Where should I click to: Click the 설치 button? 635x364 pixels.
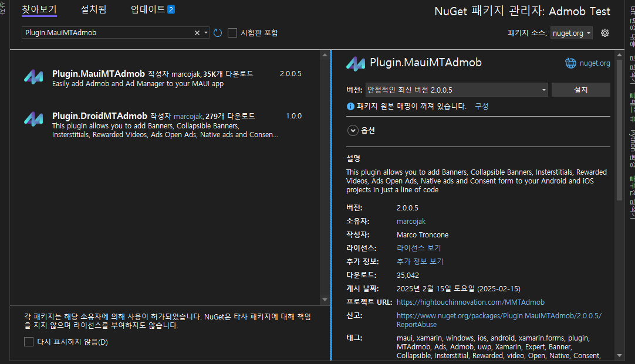click(580, 89)
